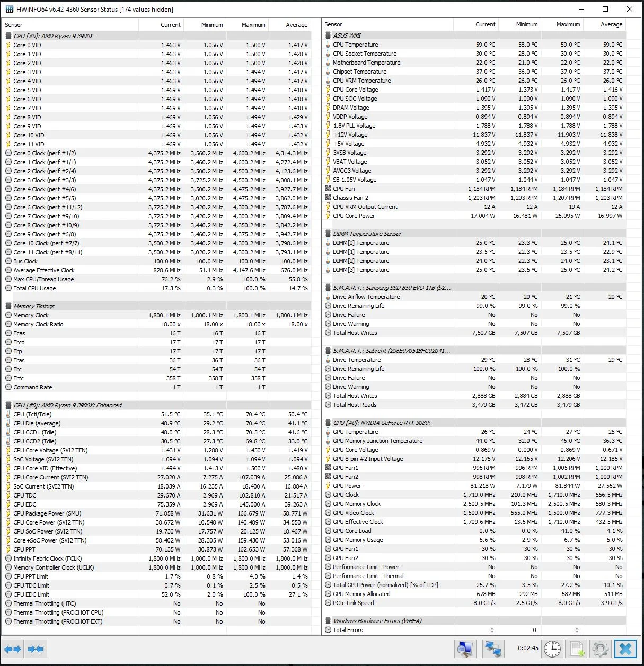Screen dimensions: 644x666
Task: Click the expand-columns outward arrows button
Action: pyautogui.click(x=13, y=649)
